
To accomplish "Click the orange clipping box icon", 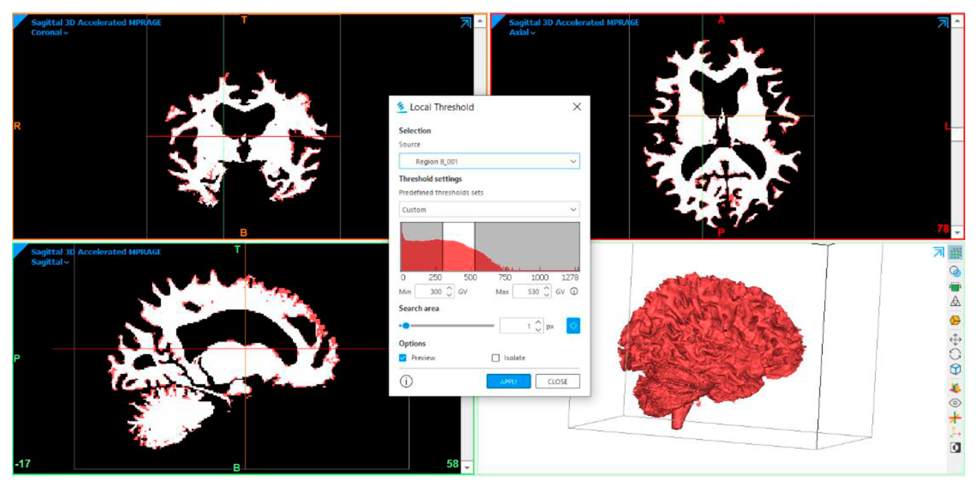I will click(955, 321).
